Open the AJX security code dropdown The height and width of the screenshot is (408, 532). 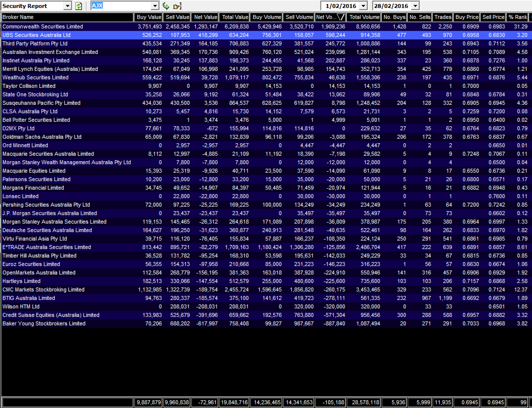coord(155,6)
